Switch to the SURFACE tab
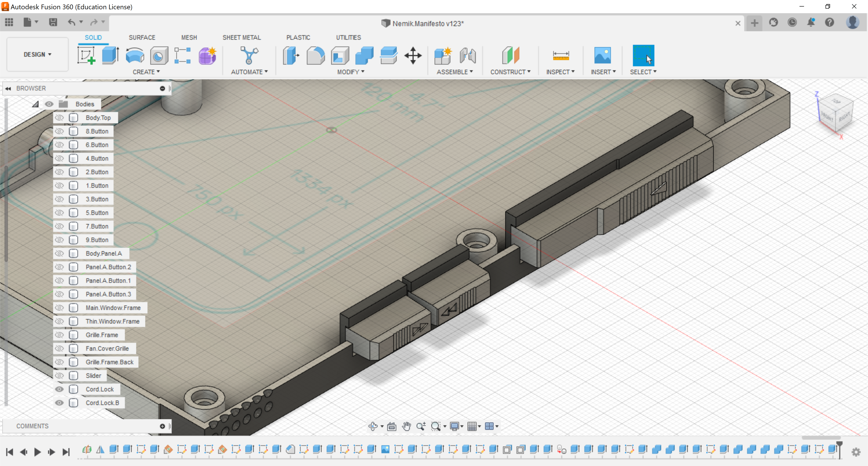The width and height of the screenshot is (868, 466). 142,37
